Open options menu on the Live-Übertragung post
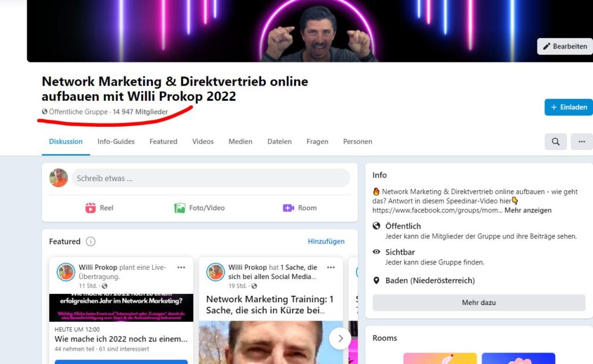This screenshot has width=593, height=364. [x=181, y=267]
